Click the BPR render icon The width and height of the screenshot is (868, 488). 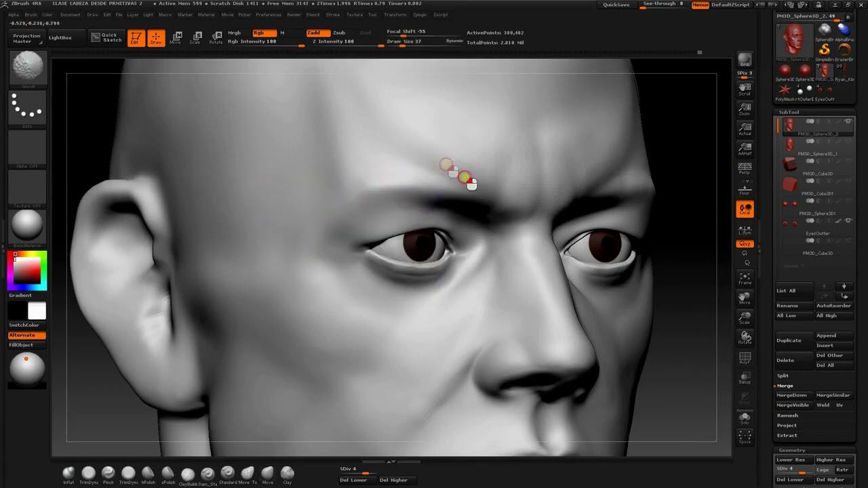[745, 61]
